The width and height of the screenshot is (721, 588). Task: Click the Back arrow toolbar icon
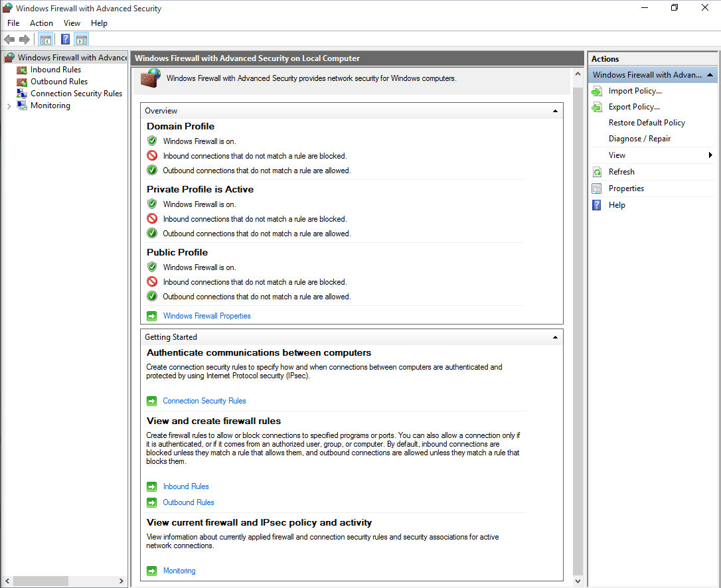tap(9, 40)
